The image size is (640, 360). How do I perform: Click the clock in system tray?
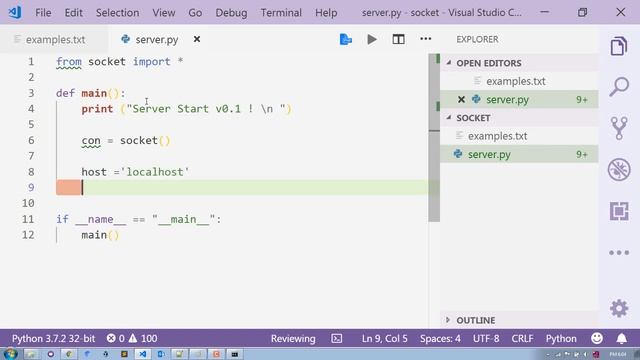pyautogui.click(x=618, y=354)
